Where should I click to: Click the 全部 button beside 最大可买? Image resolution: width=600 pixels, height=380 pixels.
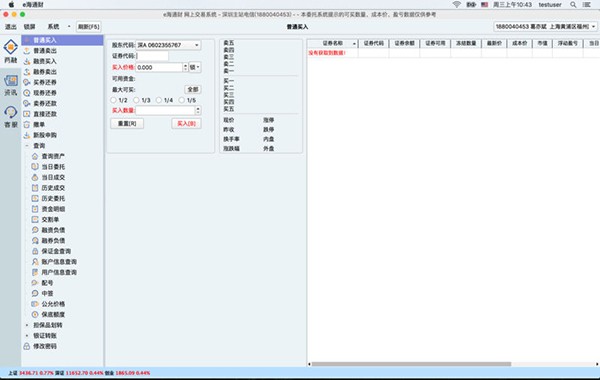193,89
